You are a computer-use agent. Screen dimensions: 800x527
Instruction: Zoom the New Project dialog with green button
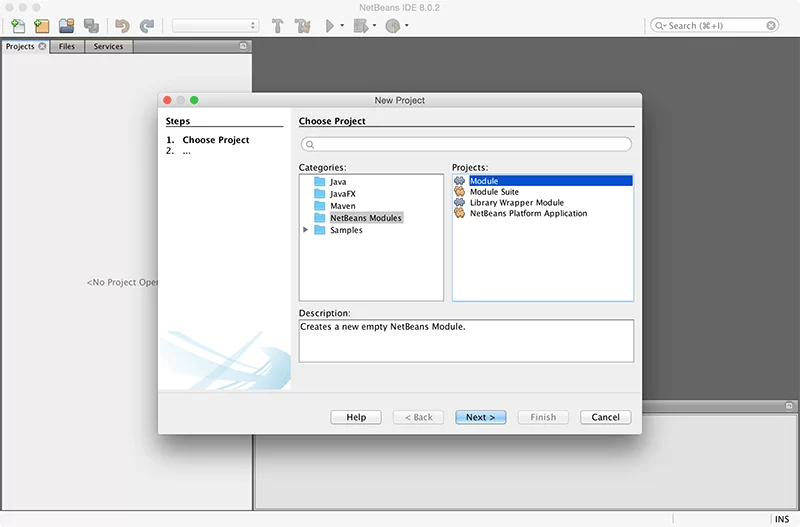click(x=194, y=100)
